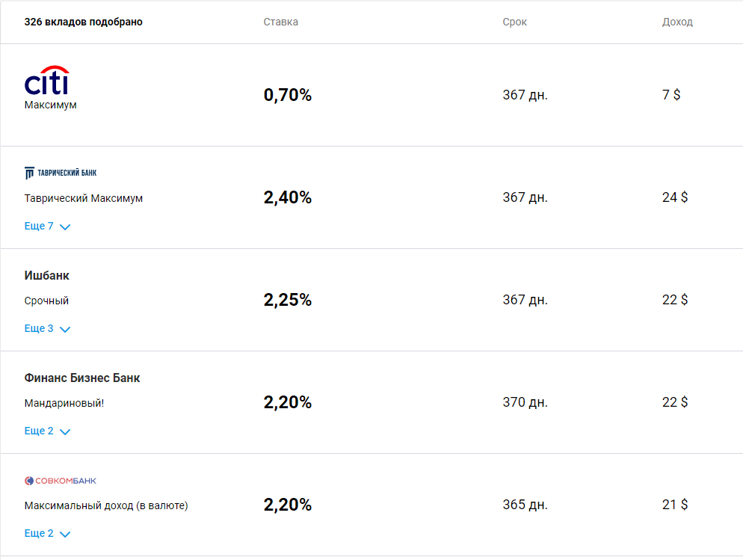Open the 'Таврический Максимум' deposit
Screen dimensions: 743x560
point(84,198)
